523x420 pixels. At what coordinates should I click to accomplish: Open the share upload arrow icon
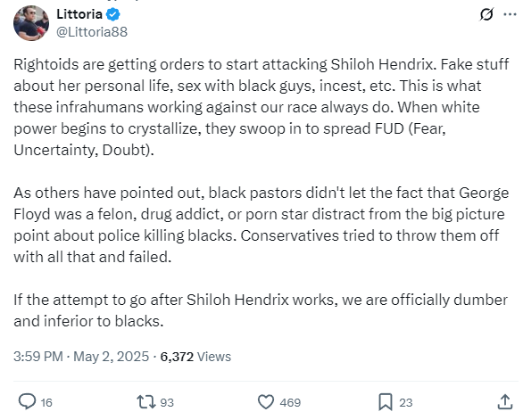click(x=504, y=401)
